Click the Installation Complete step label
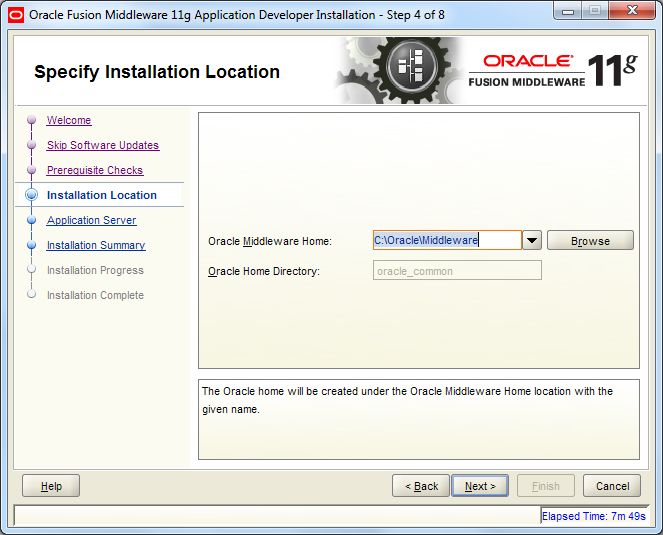This screenshot has width=663, height=535. 95,295
